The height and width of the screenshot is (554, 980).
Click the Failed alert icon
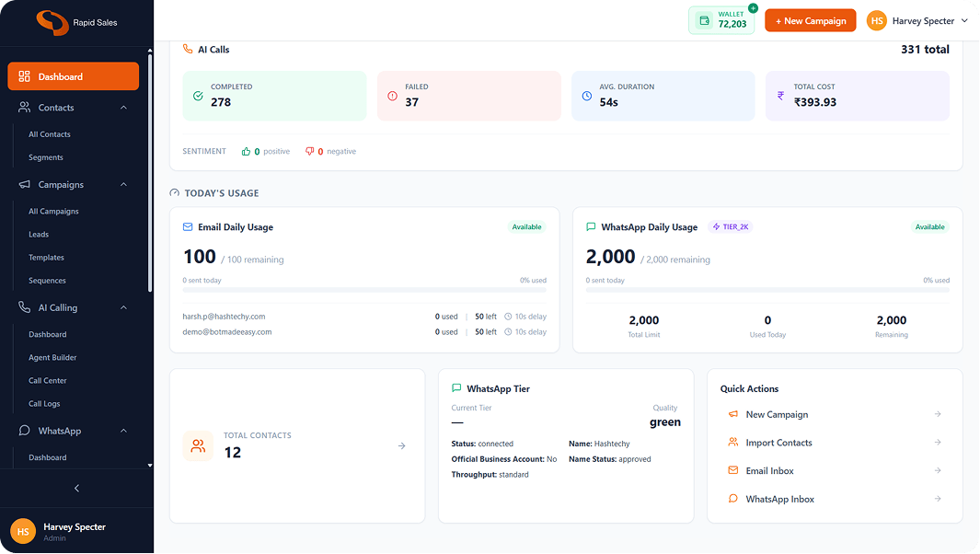393,96
